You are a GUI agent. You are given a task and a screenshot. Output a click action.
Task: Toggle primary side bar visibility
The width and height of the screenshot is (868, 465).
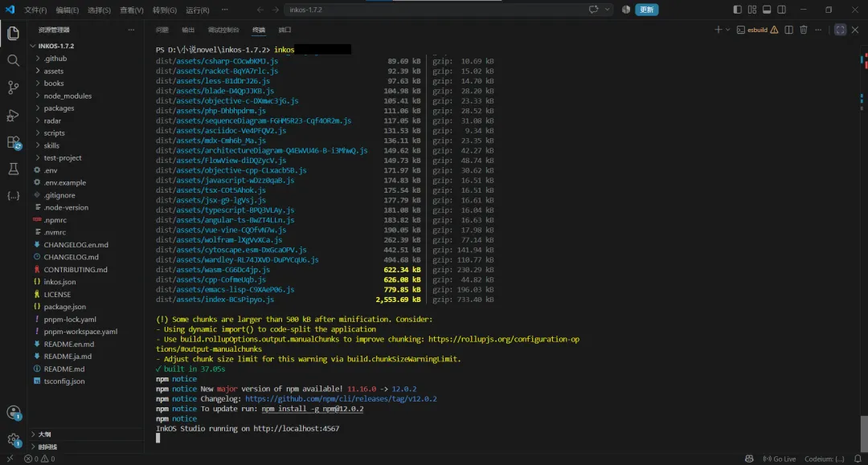pyautogui.click(x=737, y=10)
